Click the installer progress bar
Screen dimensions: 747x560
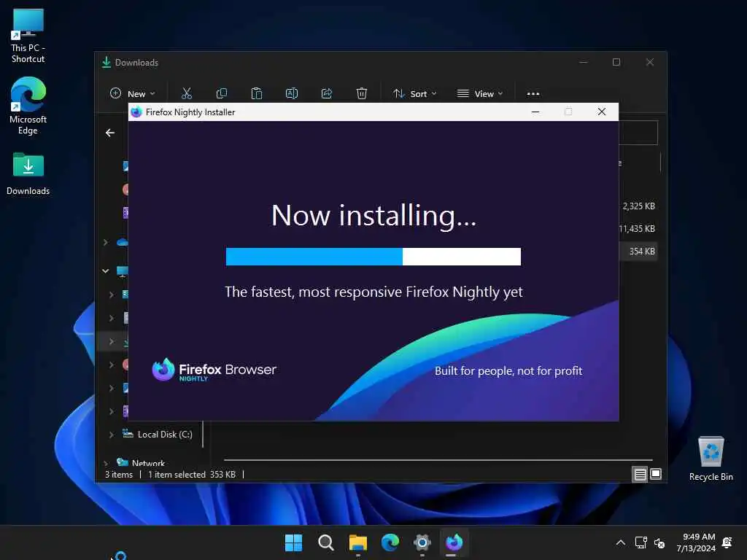373,257
